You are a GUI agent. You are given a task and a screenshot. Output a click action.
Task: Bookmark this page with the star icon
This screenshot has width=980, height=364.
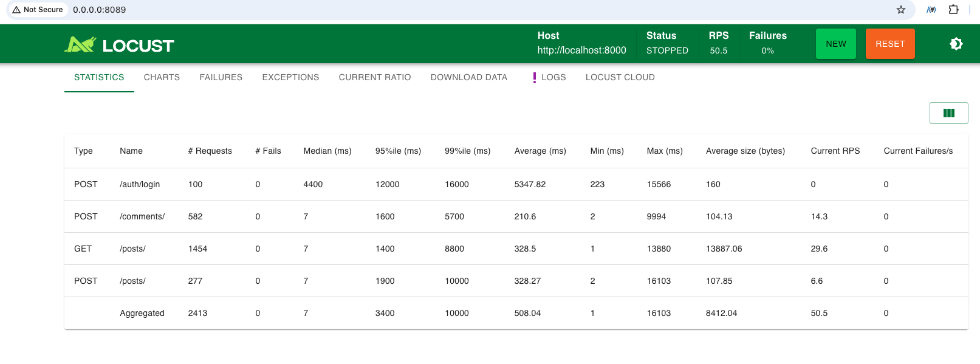[x=901, y=10]
